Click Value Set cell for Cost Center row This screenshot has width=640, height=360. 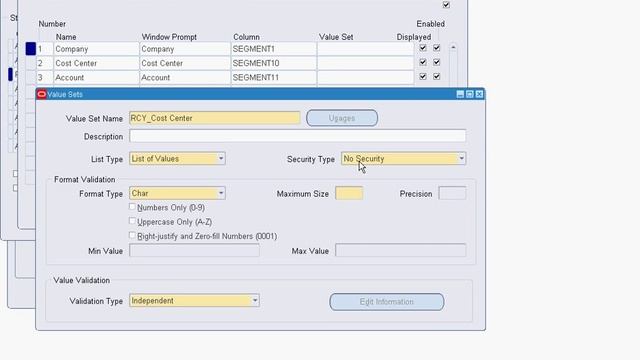(x=365, y=63)
